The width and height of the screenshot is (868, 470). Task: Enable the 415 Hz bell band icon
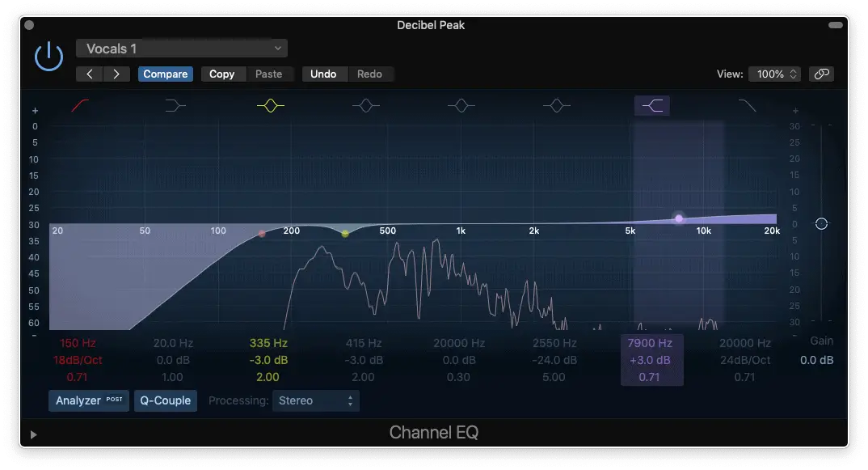(x=366, y=105)
